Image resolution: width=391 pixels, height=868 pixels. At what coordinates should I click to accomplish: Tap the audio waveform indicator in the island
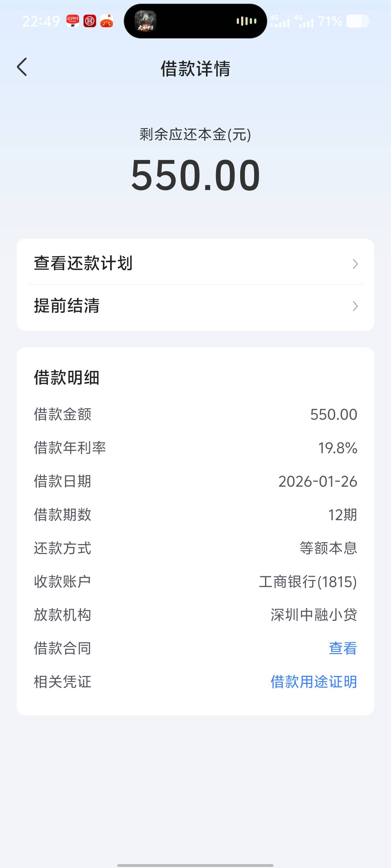(x=246, y=21)
